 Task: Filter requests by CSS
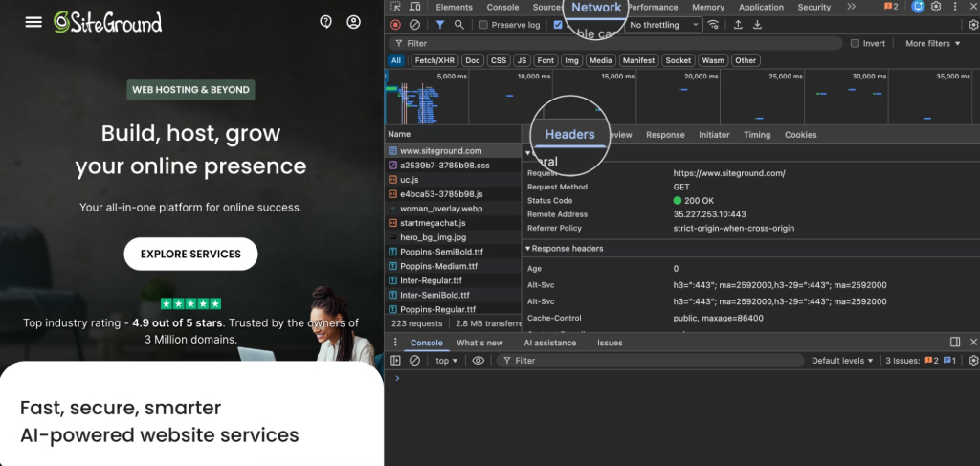tap(498, 60)
